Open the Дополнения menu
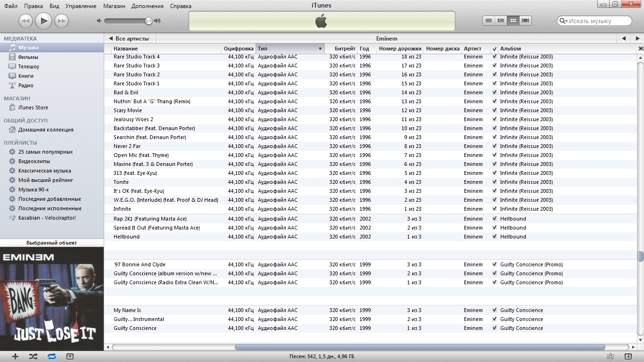Screen dimensions: 644x362 148,6
